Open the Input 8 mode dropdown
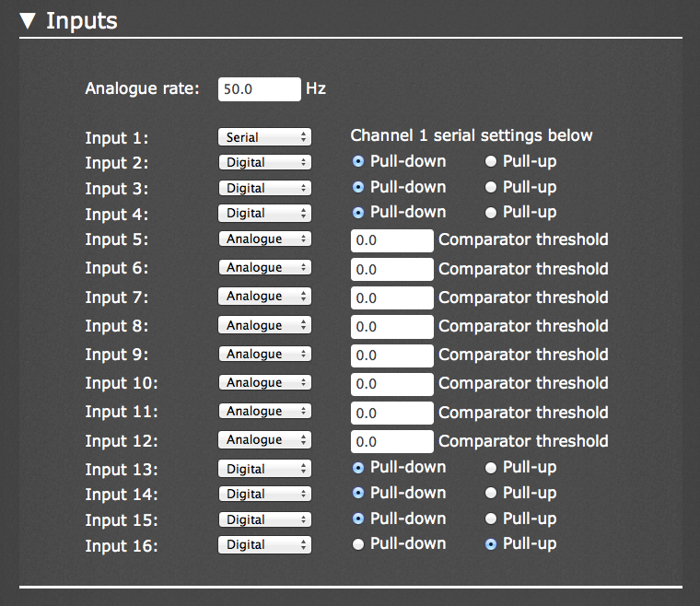The width and height of the screenshot is (700, 606). pos(264,325)
